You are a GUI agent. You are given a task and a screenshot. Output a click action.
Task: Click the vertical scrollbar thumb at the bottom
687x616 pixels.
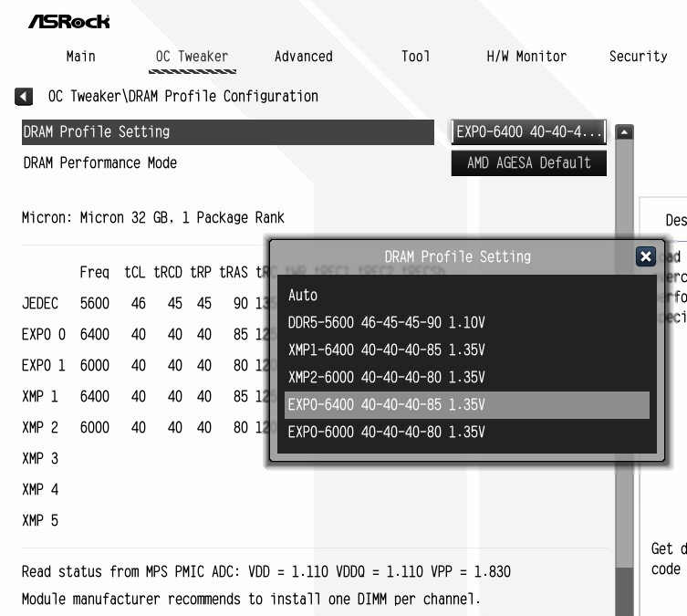click(624, 591)
